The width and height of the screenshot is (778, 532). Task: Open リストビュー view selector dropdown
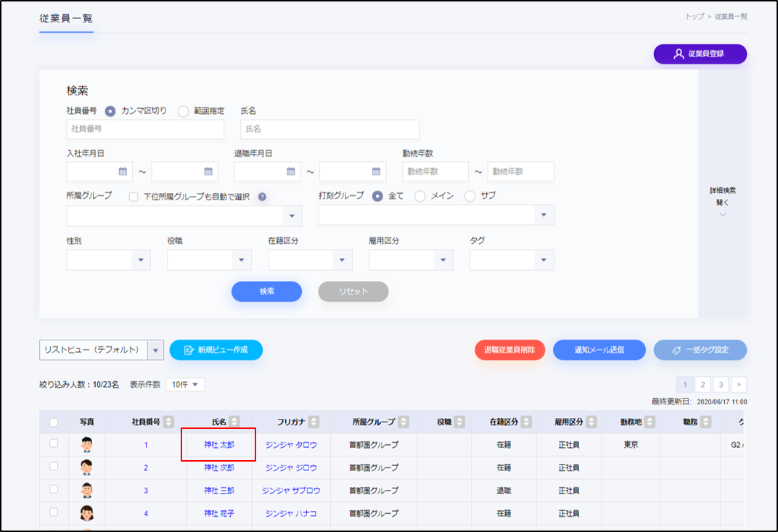[155, 350]
